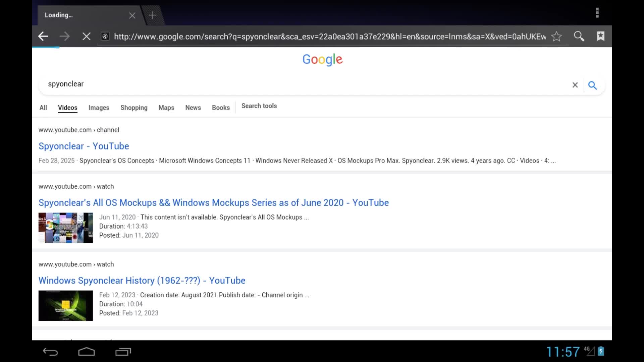The image size is (644, 362).
Task: Click Posted: Jun 11, 2020 text
Action: click(129, 235)
